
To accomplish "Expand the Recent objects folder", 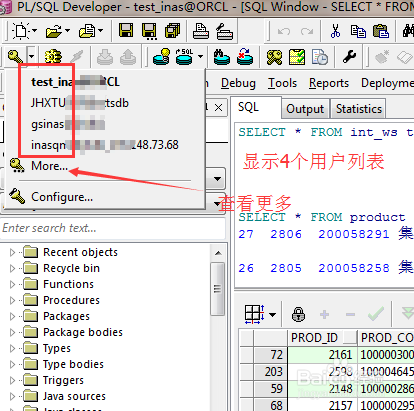I will point(13,252).
